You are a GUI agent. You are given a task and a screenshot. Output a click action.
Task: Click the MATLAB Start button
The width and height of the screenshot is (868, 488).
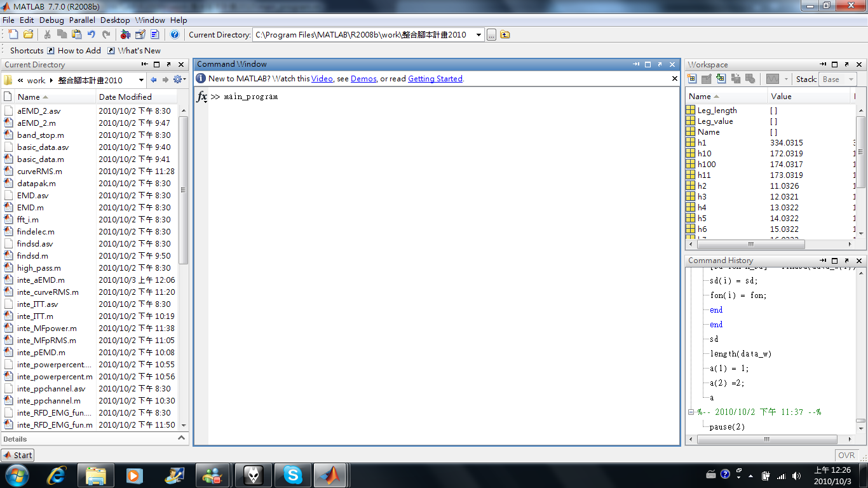(18, 455)
